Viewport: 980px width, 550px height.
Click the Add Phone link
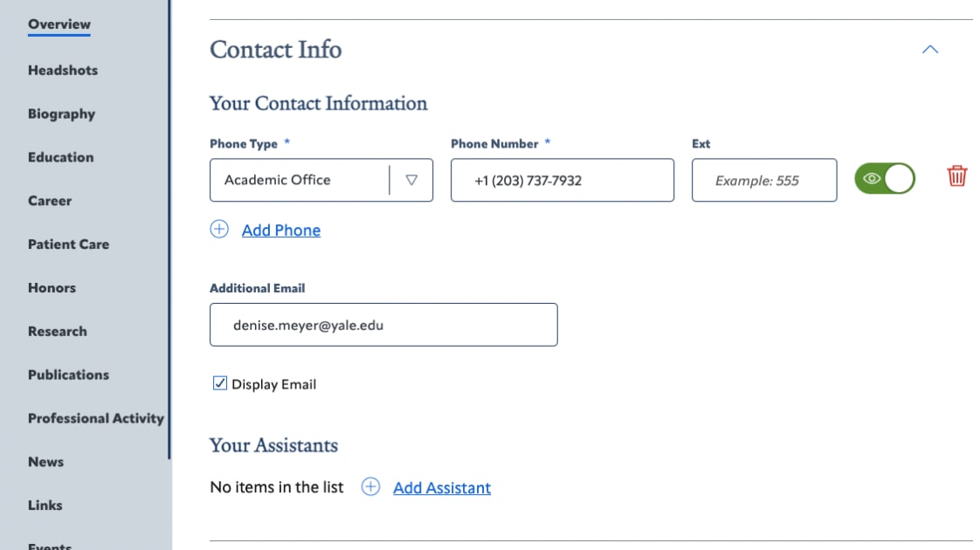pos(281,230)
